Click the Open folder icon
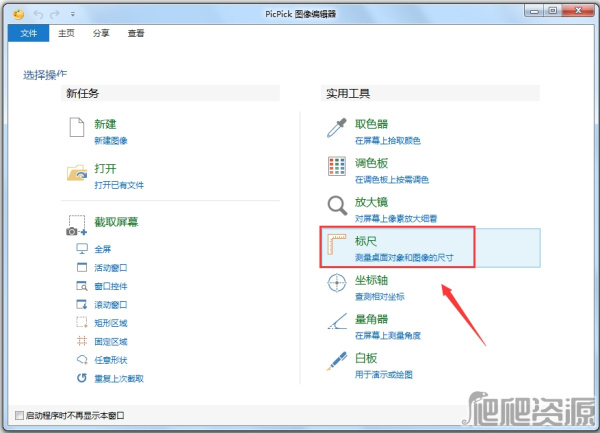 [77, 173]
